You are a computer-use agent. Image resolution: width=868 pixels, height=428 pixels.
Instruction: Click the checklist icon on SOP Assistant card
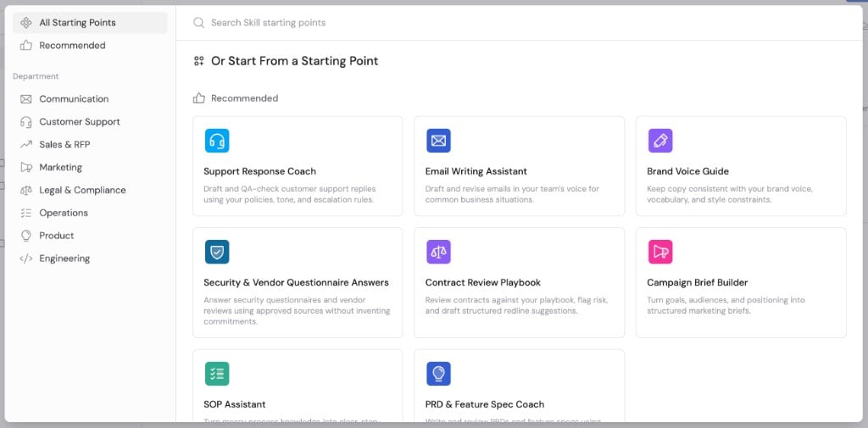coord(216,374)
